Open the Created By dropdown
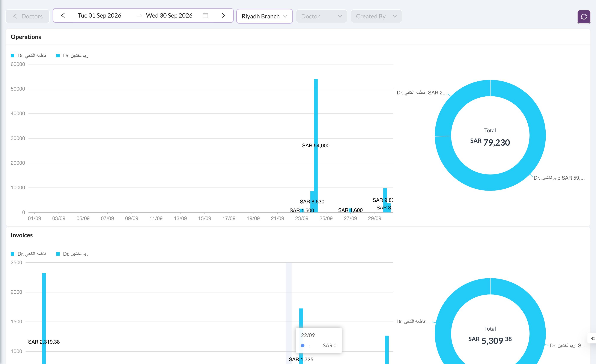Screen dimensions: 596x364 coord(376,16)
